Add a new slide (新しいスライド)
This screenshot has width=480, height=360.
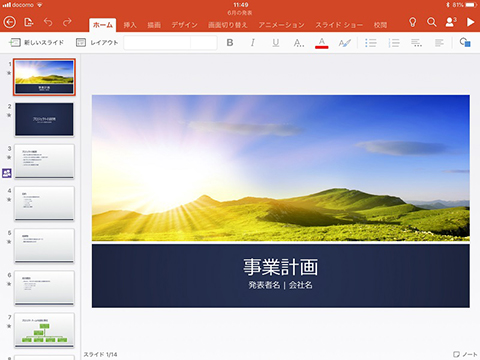pos(36,43)
